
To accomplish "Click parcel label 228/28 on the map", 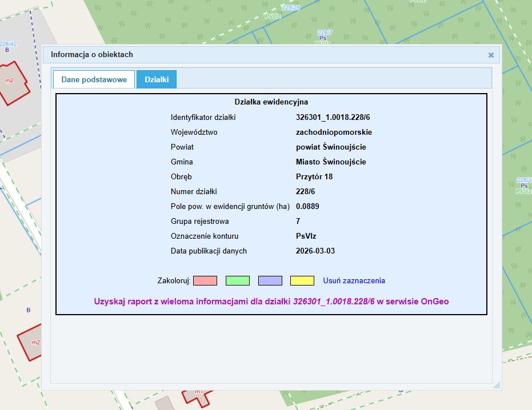I will (290, 8).
